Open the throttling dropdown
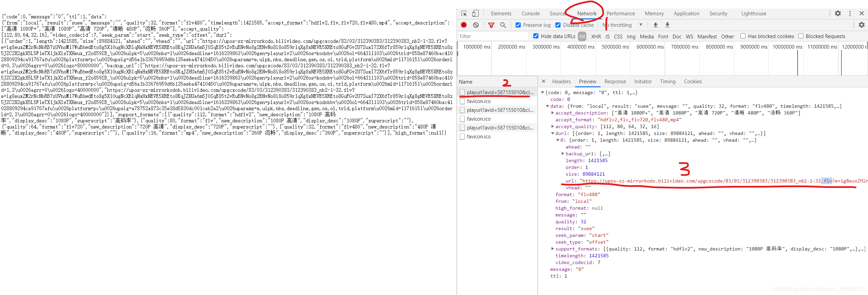The width and height of the screenshot is (868, 295). click(623, 25)
